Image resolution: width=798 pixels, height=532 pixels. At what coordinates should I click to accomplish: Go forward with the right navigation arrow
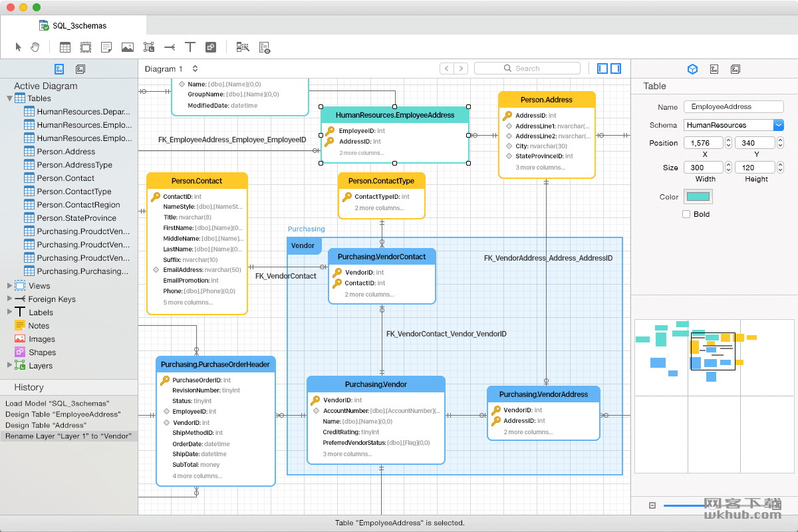(x=461, y=68)
